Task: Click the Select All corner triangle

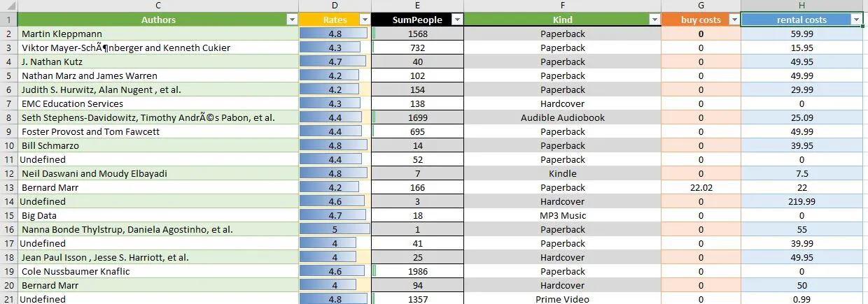Action: coord(9,6)
